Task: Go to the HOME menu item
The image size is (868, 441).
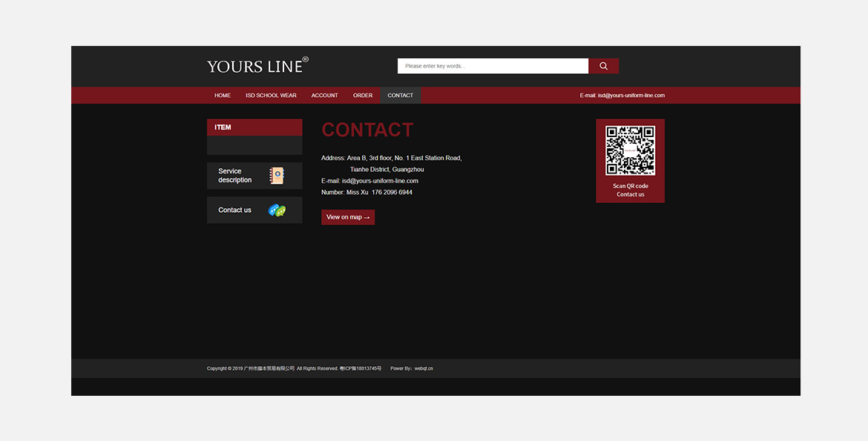Action: pyautogui.click(x=223, y=96)
